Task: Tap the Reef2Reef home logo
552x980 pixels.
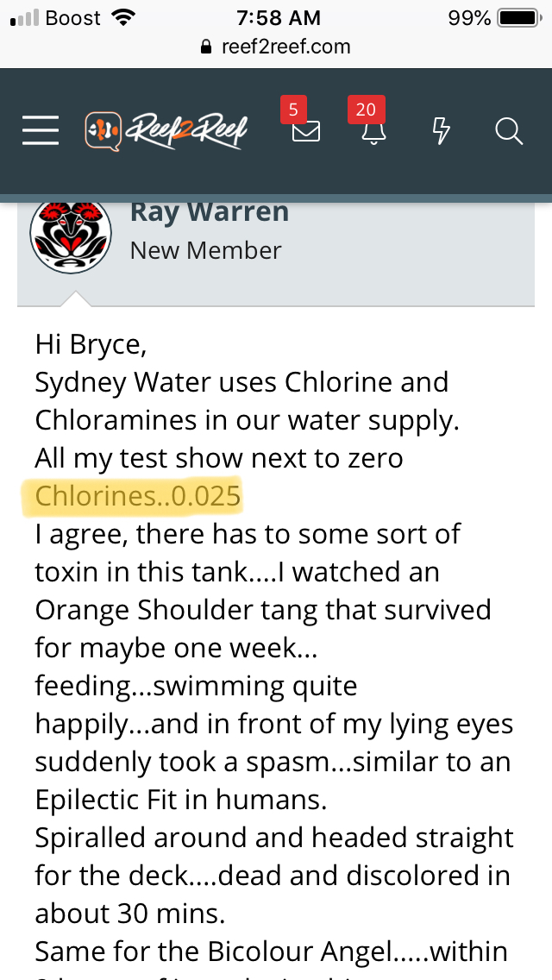Action: click(166, 131)
